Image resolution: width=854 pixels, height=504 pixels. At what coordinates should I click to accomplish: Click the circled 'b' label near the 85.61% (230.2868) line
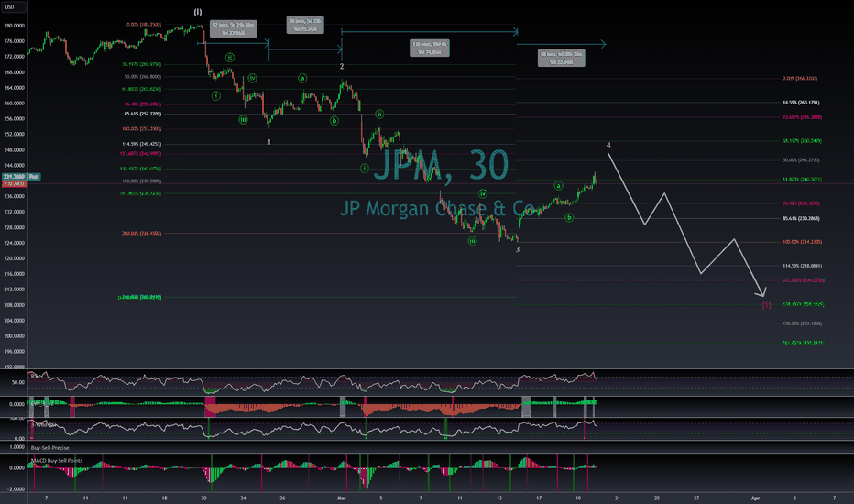pos(569,217)
